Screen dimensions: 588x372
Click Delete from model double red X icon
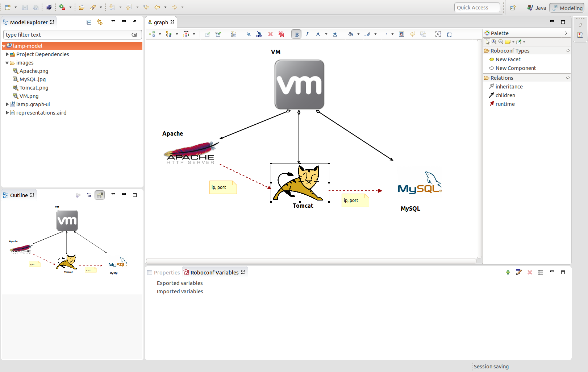click(281, 34)
